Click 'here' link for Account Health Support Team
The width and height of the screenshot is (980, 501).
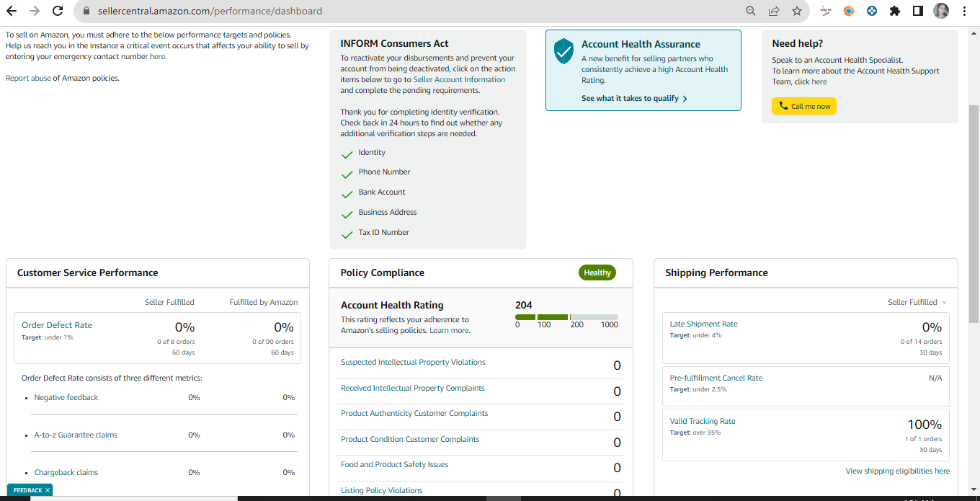pyautogui.click(x=819, y=82)
